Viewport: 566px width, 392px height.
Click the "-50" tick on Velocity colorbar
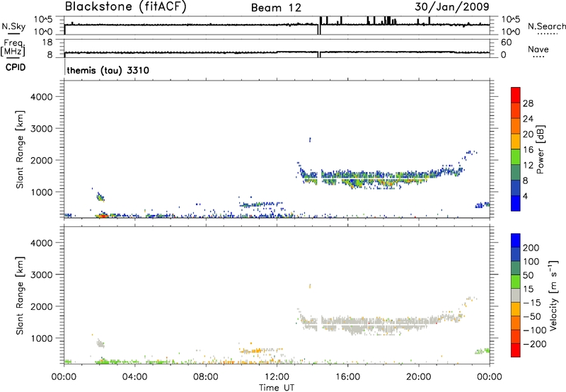[x=532, y=316]
